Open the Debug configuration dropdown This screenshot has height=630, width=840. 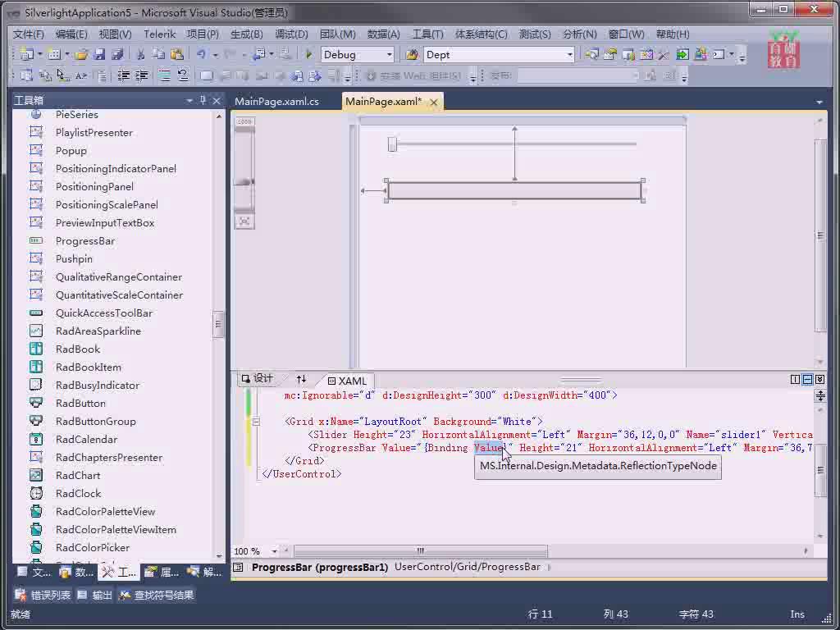coord(390,55)
